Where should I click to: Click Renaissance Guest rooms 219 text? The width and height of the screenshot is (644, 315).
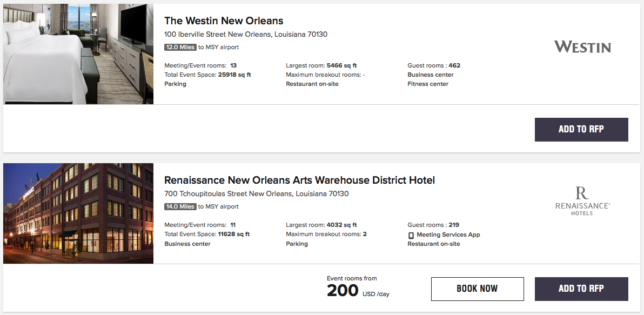[433, 225]
